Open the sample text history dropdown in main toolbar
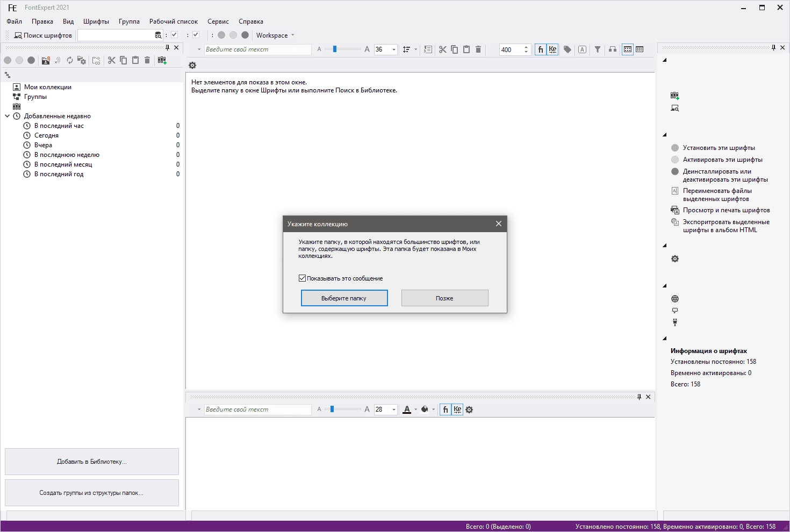 coord(199,49)
